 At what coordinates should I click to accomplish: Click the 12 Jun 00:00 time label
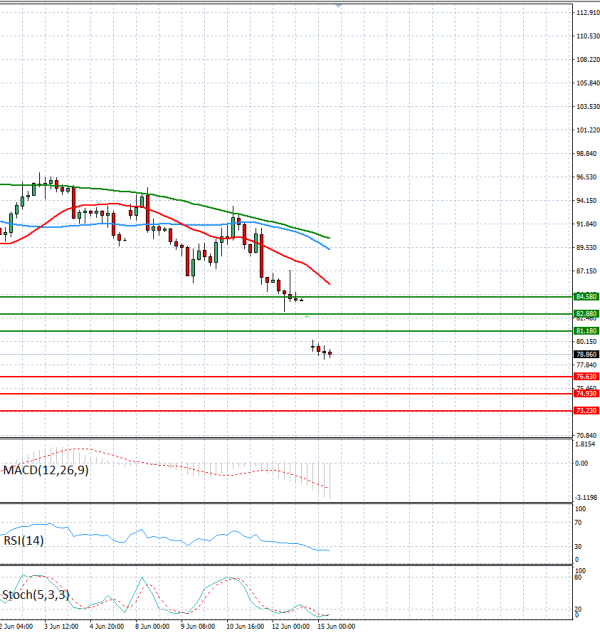(x=291, y=627)
